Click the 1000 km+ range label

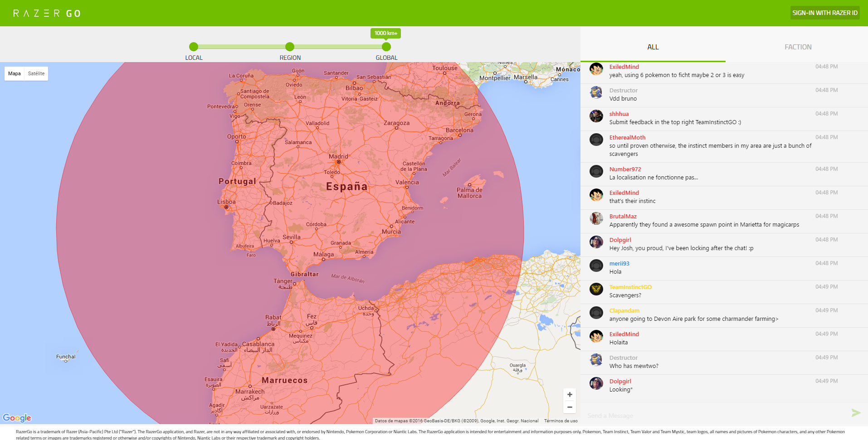[x=386, y=33]
